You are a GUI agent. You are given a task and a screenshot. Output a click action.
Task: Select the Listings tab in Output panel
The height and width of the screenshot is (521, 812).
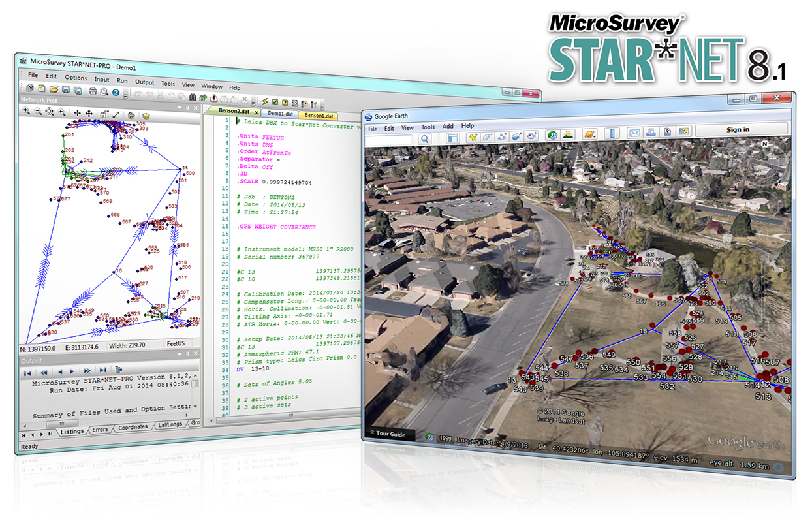(72, 431)
